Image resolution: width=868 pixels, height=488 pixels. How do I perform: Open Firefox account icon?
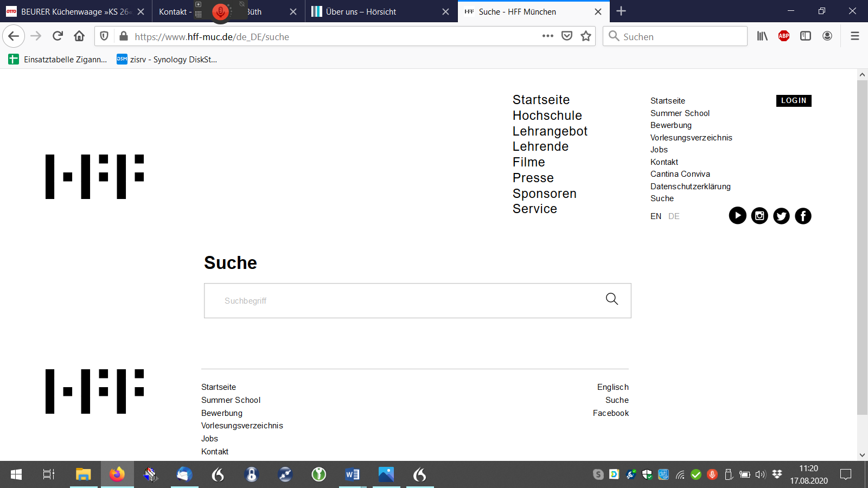tap(827, 36)
